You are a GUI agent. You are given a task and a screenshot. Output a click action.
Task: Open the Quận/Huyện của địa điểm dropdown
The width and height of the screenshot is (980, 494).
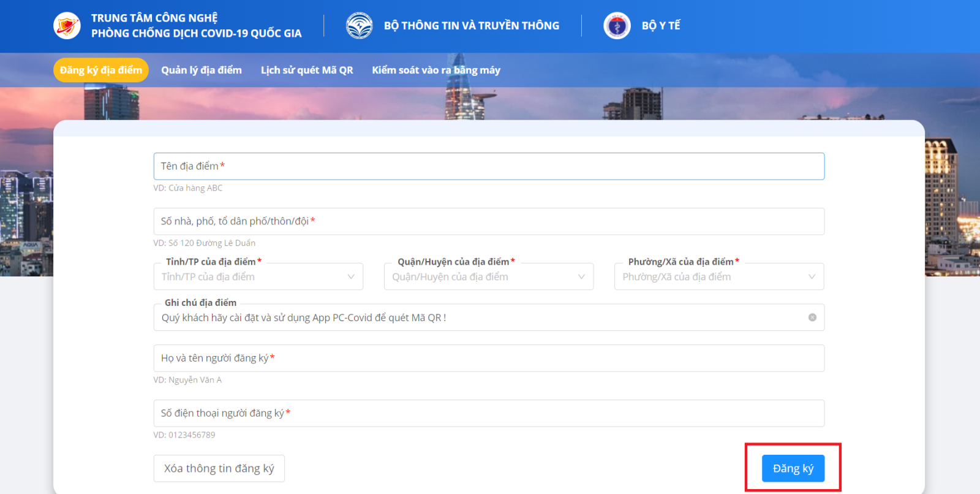(x=489, y=276)
